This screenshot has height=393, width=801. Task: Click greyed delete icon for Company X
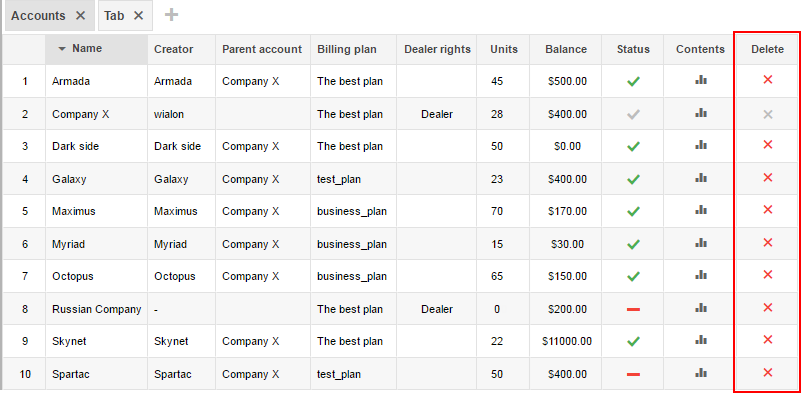(x=767, y=114)
